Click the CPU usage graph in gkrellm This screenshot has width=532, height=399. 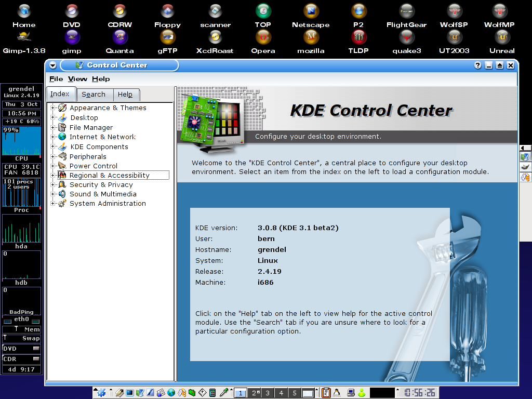coord(21,141)
